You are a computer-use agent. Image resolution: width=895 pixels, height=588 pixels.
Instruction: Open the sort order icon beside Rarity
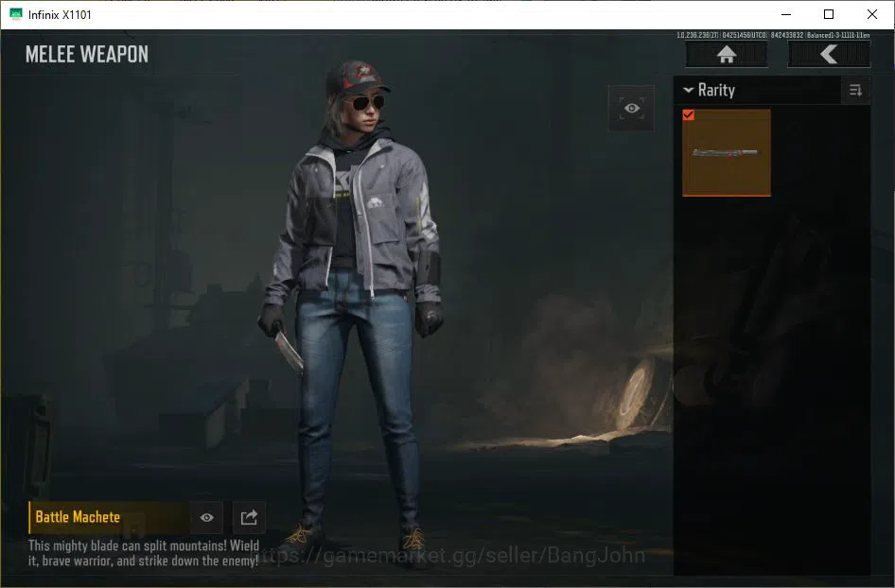click(x=855, y=90)
